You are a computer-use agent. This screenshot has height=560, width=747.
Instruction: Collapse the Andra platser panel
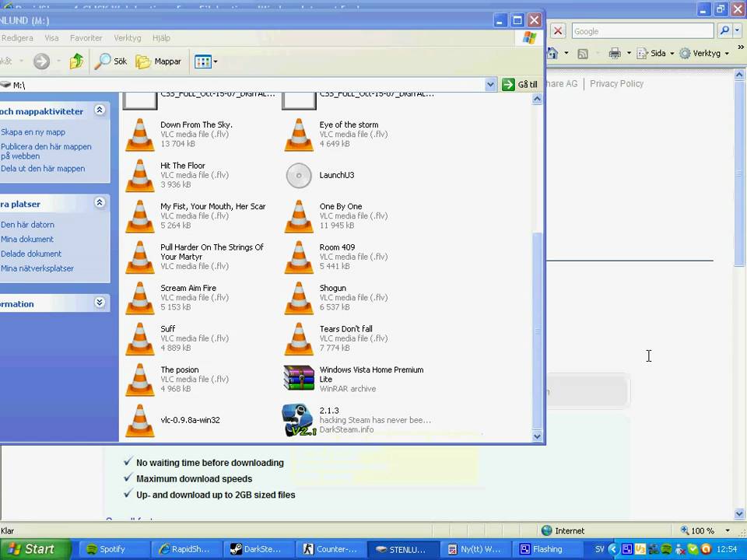(100, 203)
